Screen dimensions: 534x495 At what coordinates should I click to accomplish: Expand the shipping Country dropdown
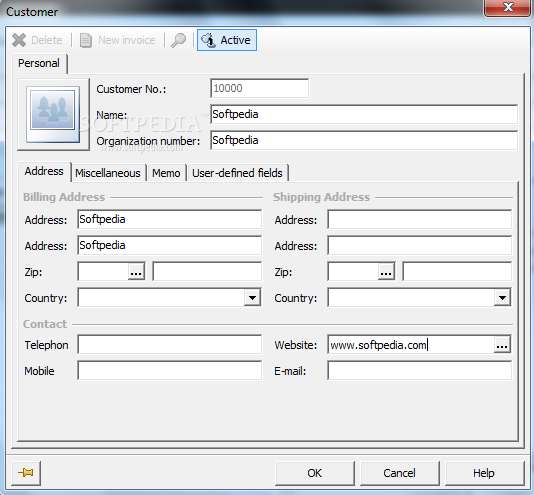[x=502, y=297]
